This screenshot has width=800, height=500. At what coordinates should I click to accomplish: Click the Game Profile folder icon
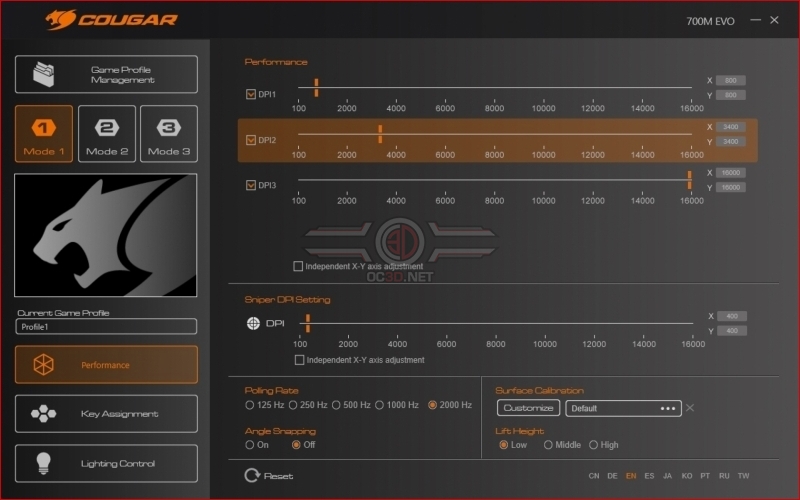[x=44, y=74]
